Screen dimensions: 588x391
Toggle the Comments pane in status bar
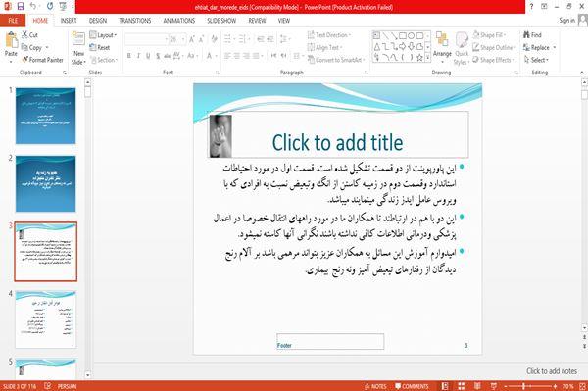pyautogui.click(x=413, y=386)
